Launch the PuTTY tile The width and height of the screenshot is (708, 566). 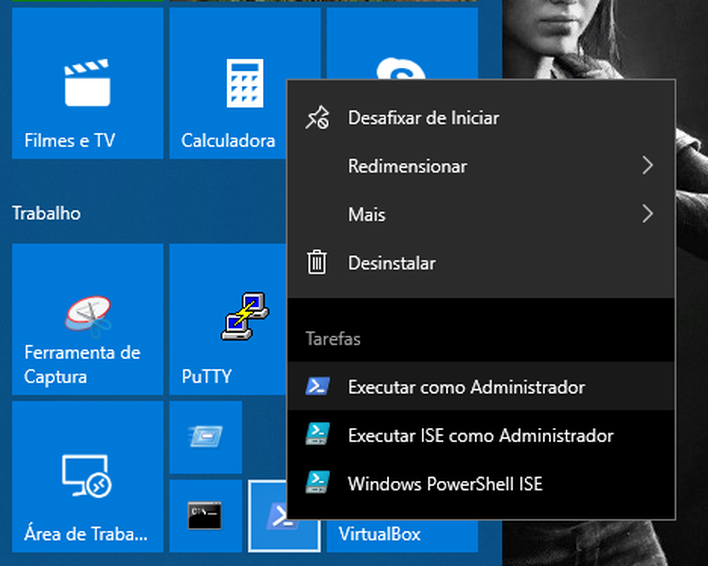[x=228, y=320]
